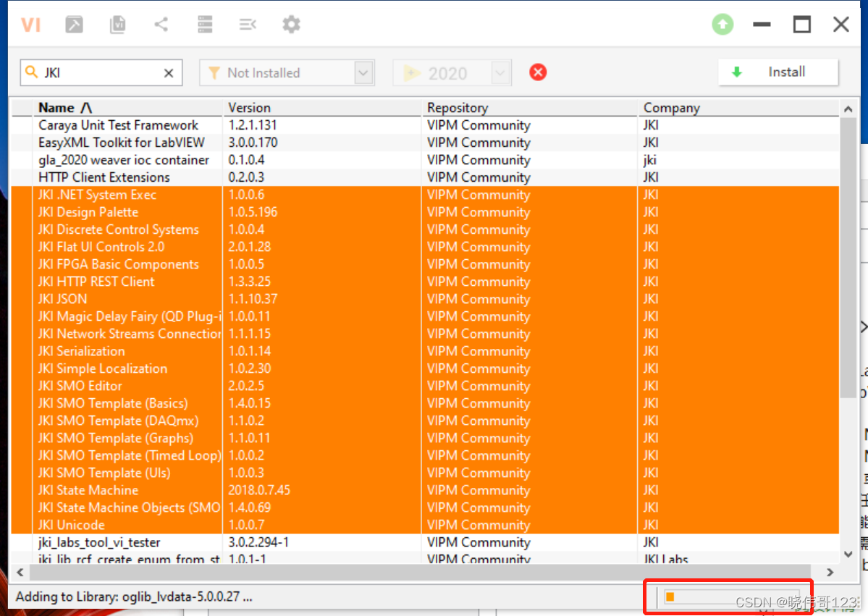Select Caraya Unit Test Framework row
The width and height of the screenshot is (868, 616).
425,125
